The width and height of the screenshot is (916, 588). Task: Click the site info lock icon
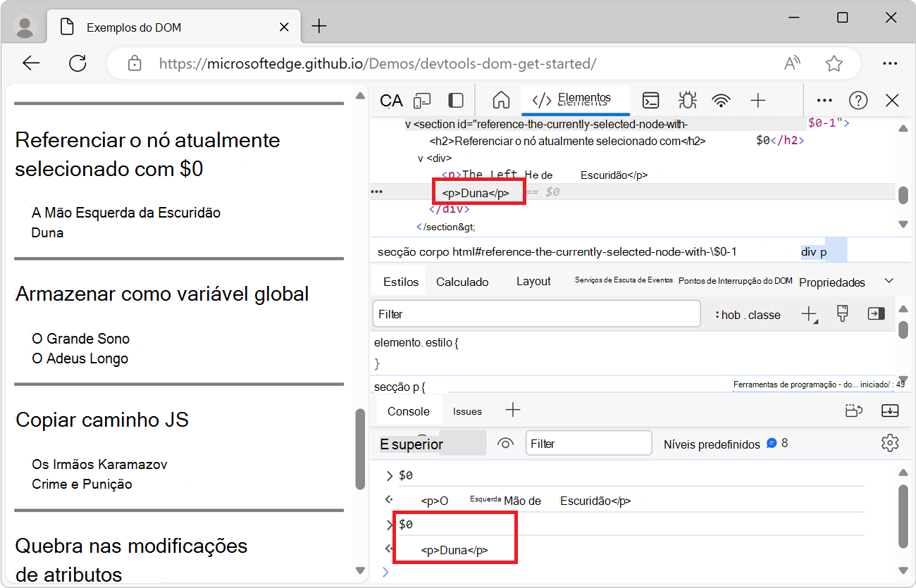[x=135, y=63]
